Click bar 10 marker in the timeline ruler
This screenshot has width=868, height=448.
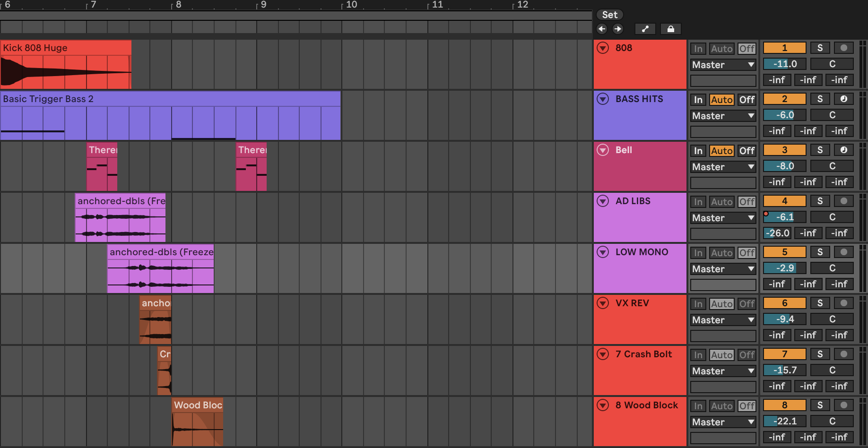tap(351, 5)
